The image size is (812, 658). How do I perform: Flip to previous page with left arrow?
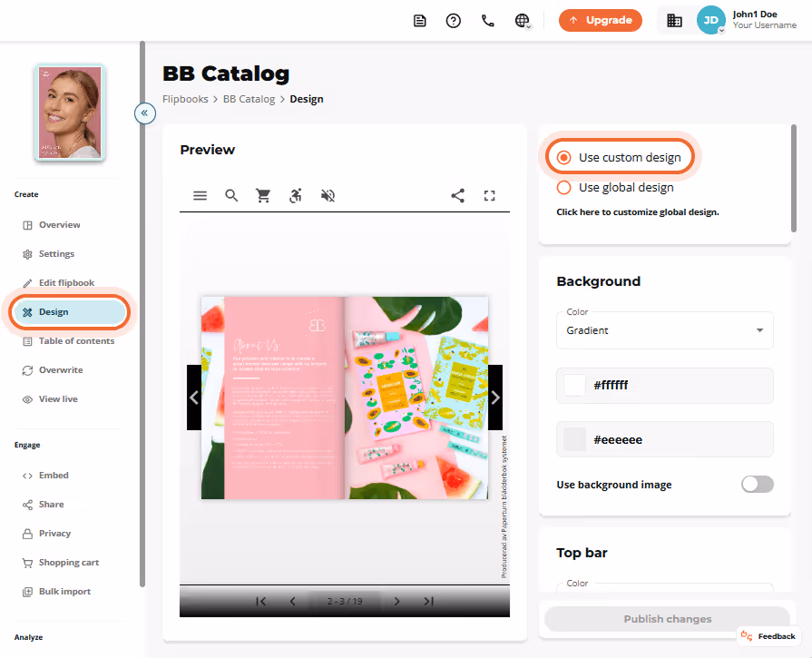click(x=194, y=398)
